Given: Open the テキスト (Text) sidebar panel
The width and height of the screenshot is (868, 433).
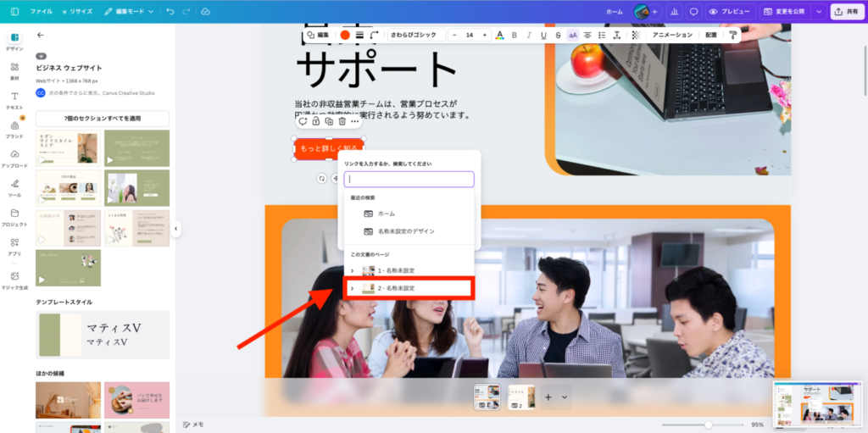Looking at the screenshot, I should click(x=14, y=100).
